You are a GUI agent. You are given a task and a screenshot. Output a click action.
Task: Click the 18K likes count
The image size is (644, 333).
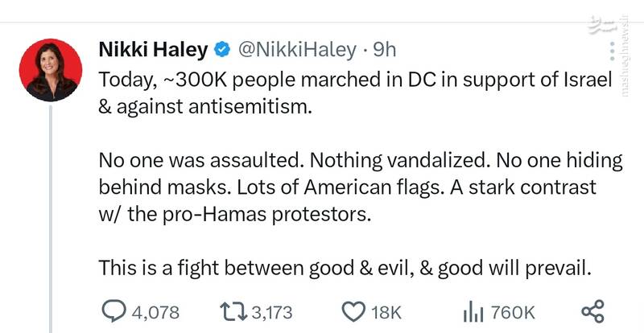pyautogui.click(x=385, y=312)
